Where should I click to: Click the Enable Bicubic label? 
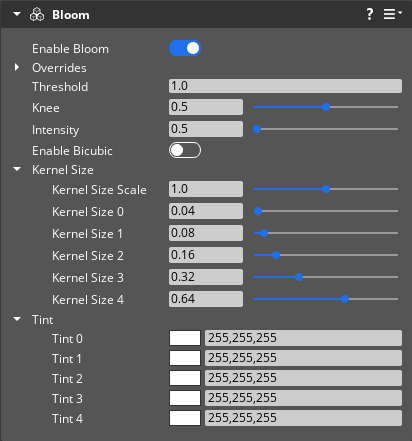pyautogui.click(x=72, y=151)
